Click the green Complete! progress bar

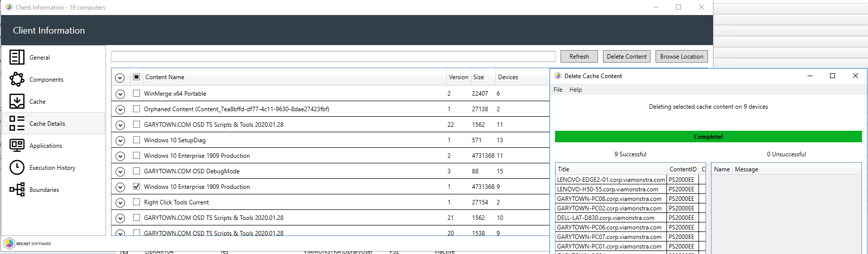pyautogui.click(x=708, y=136)
